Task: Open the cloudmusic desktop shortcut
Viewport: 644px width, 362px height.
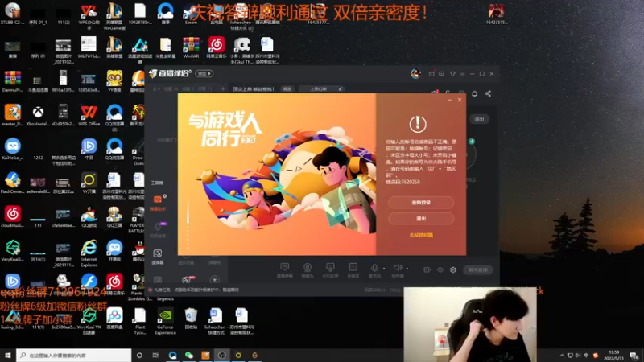Action: 13,216
